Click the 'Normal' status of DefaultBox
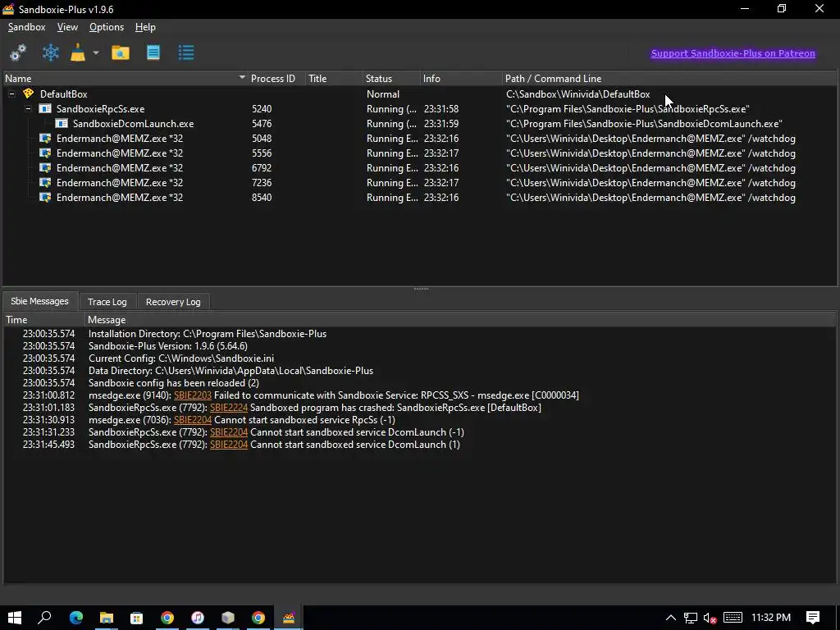This screenshot has height=630, width=840. pos(383,94)
